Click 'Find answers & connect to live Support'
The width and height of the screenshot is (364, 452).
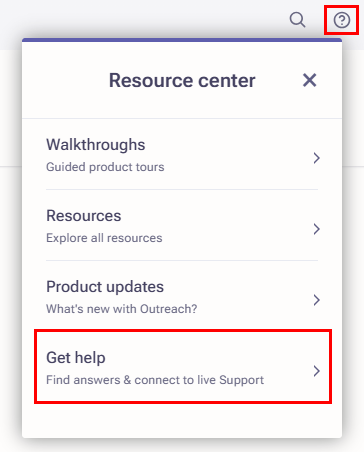pyautogui.click(x=155, y=380)
